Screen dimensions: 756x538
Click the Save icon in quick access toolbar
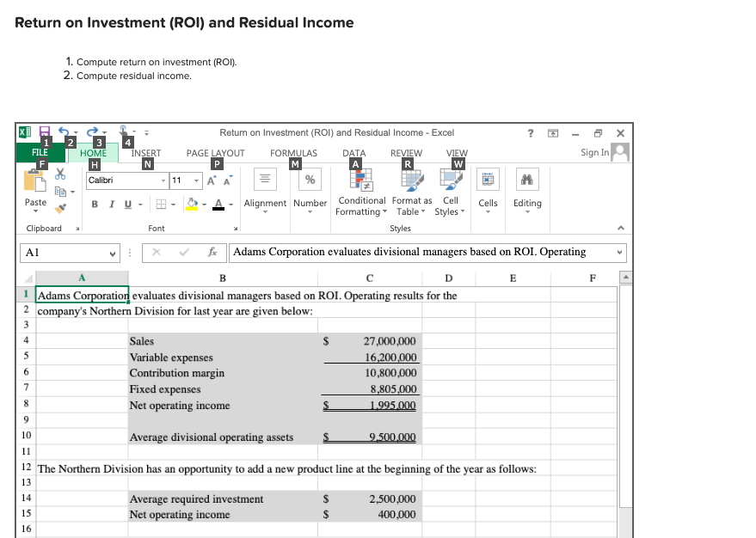click(45, 131)
